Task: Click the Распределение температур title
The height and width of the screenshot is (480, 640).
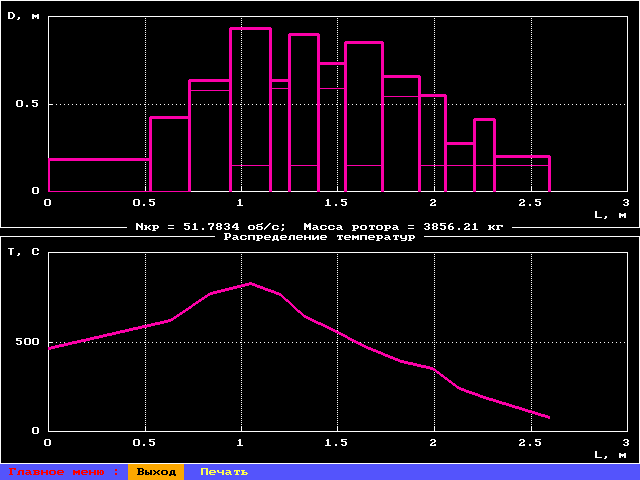Action: click(320, 237)
